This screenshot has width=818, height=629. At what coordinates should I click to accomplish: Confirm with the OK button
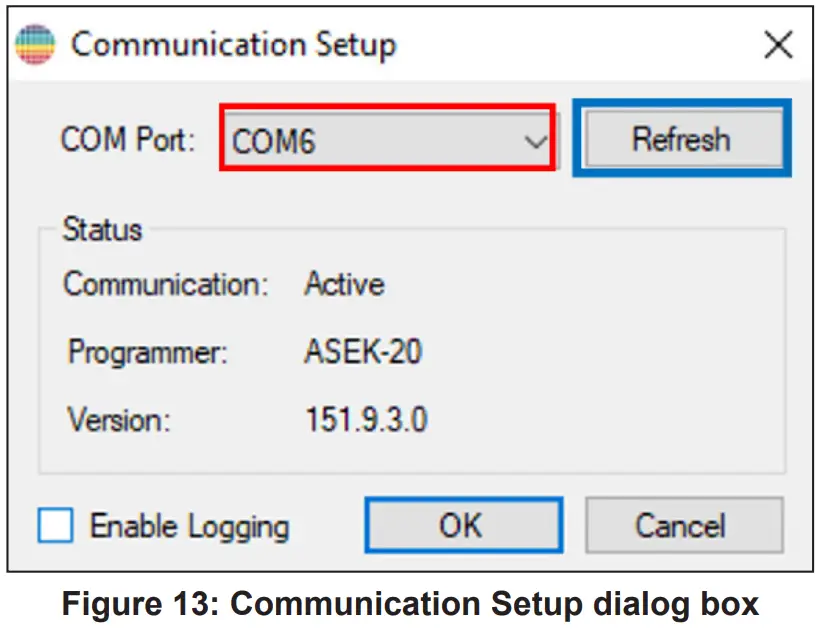click(x=463, y=526)
